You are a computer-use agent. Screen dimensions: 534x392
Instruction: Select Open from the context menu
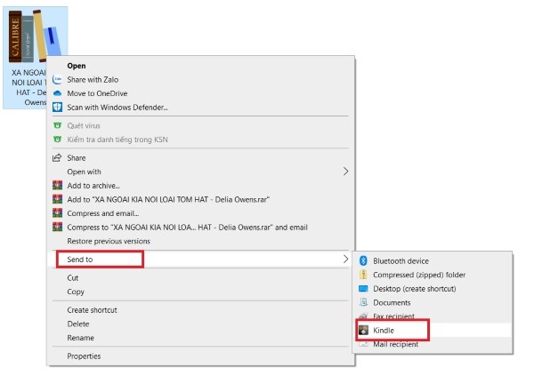pos(77,66)
